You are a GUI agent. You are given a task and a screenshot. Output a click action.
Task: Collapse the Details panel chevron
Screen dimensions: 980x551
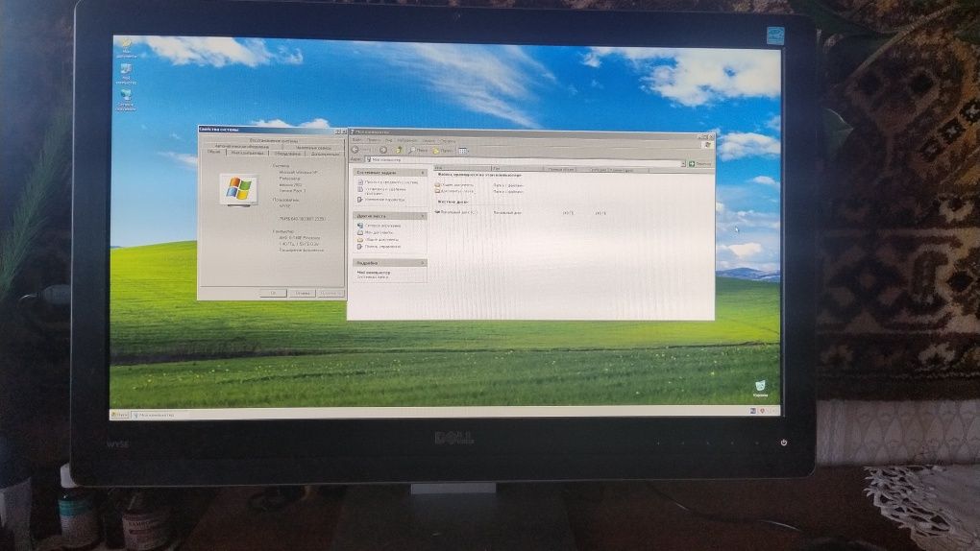423,263
